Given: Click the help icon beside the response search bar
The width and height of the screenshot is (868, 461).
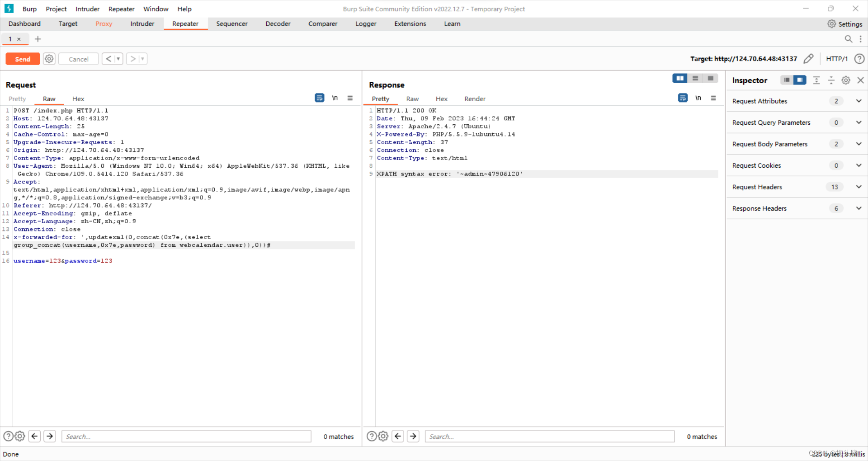Looking at the screenshot, I should [x=372, y=436].
